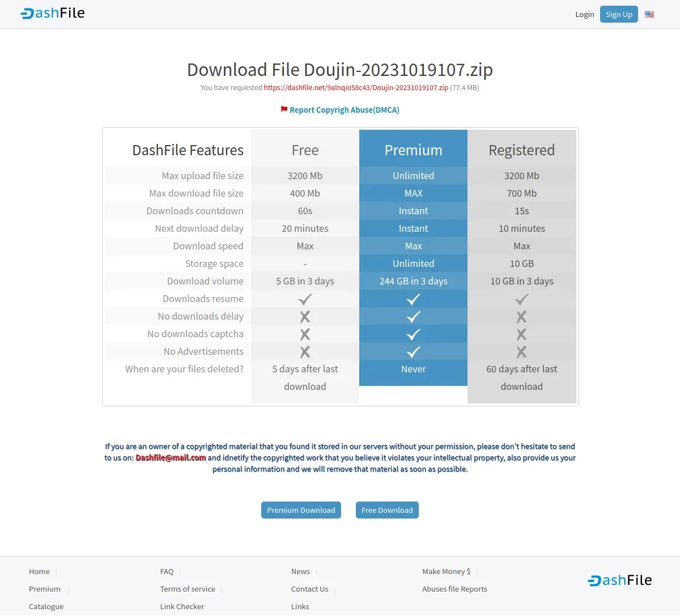Open the US flag language selector
Screen dimensions: 680x616
pos(649,14)
